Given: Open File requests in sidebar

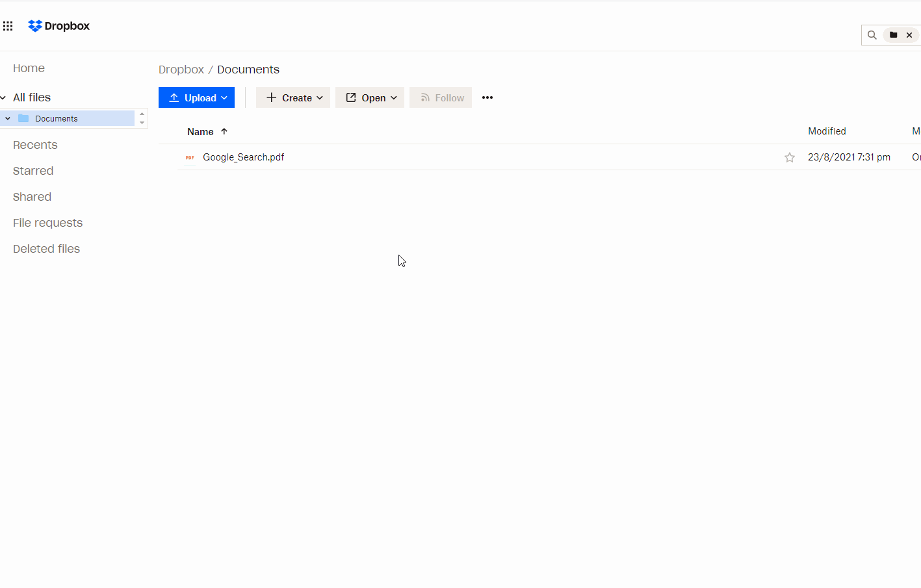Looking at the screenshot, I should click(x=47, y=223).
